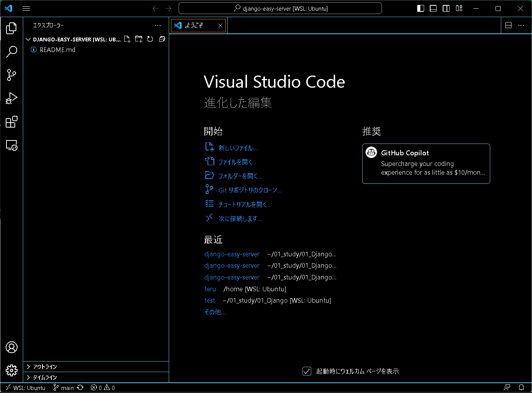Refresh the explorer file tree
The height and width of the screenshot is (393, 532).
(x=150, y=39)
